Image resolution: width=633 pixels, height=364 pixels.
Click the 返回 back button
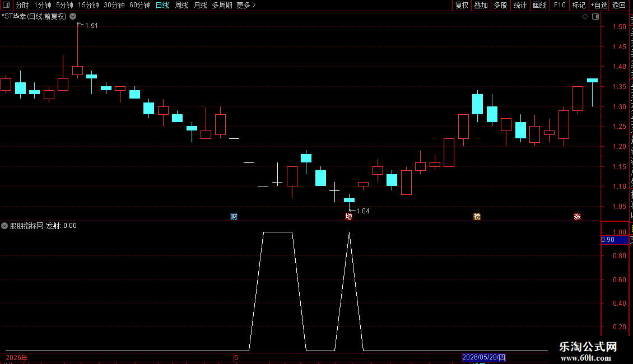tap(619, 5)
